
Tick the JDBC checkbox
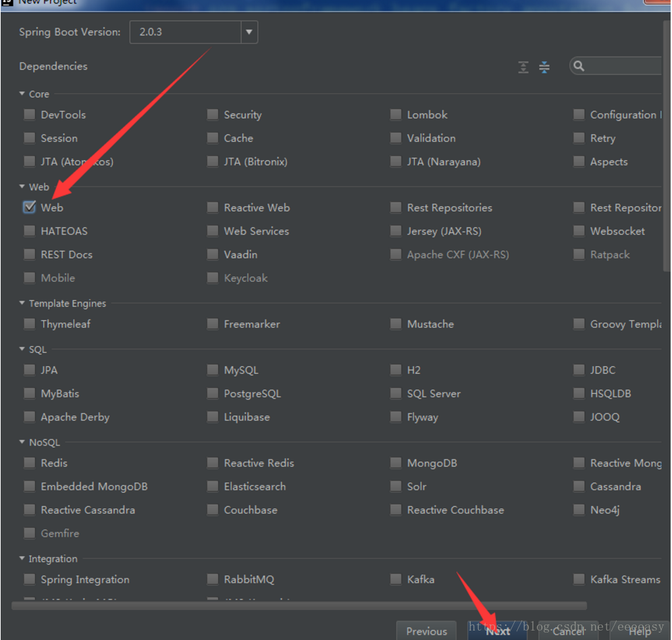click(579, 370)
